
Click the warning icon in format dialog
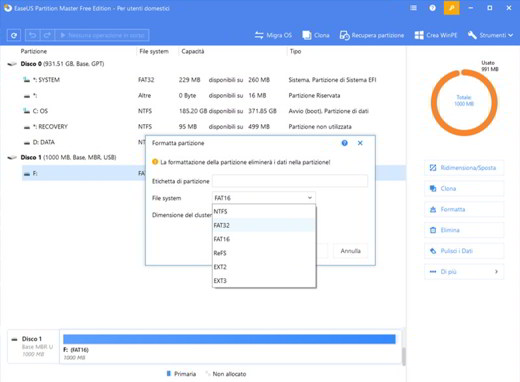(x=155, y=162)
